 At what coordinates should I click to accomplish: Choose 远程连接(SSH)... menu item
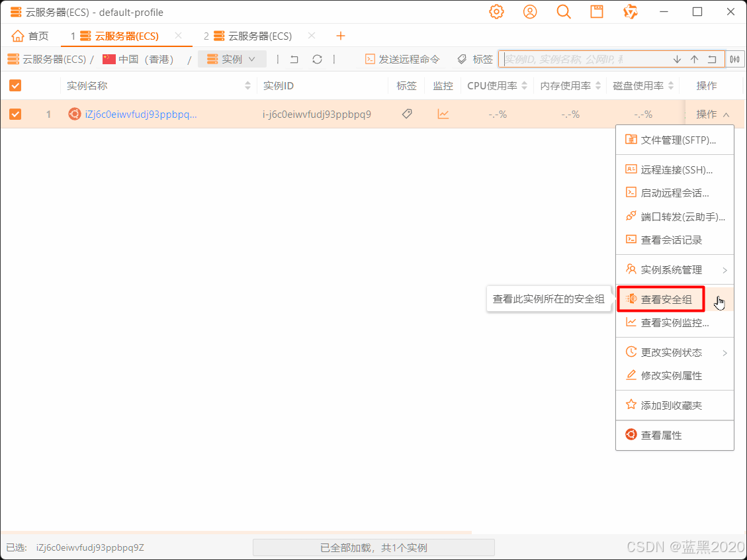675,169
